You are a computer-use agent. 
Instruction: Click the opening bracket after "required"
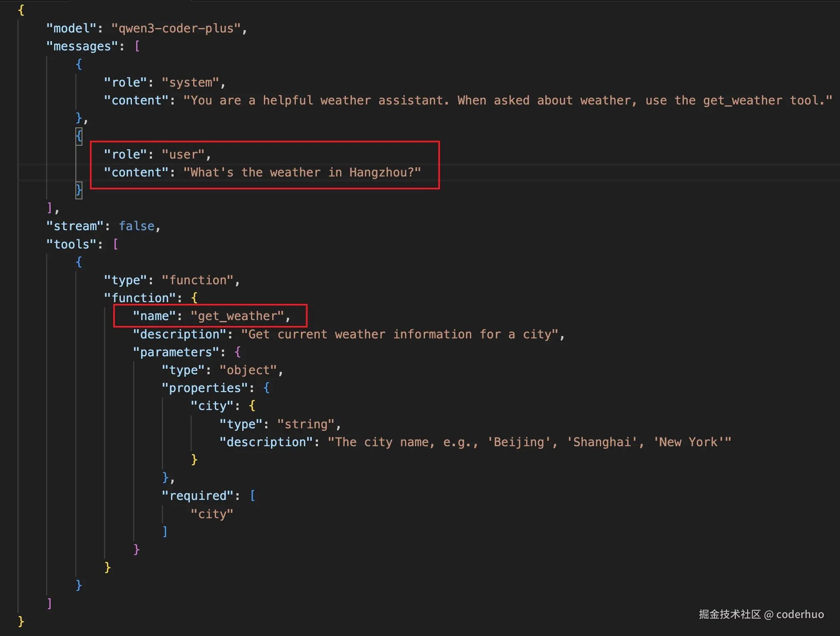[x=253, y=496]
